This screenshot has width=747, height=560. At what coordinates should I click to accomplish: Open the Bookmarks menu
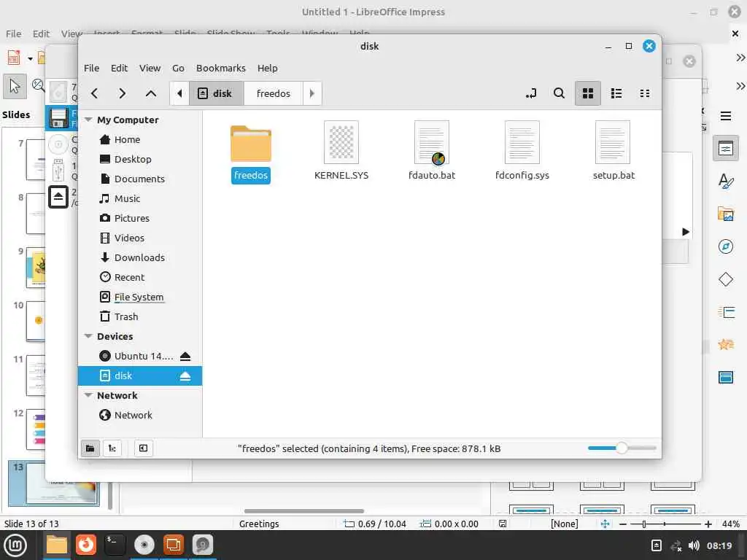[x=221, y=68]
